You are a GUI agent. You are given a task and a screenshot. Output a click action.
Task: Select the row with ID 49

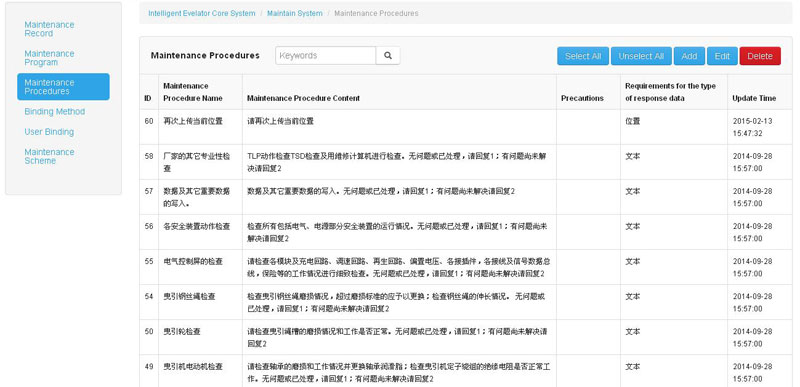[466, 371]
